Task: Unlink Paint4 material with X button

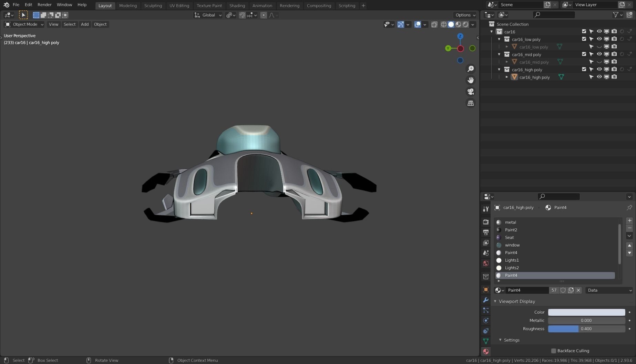Action: point(578,290)
